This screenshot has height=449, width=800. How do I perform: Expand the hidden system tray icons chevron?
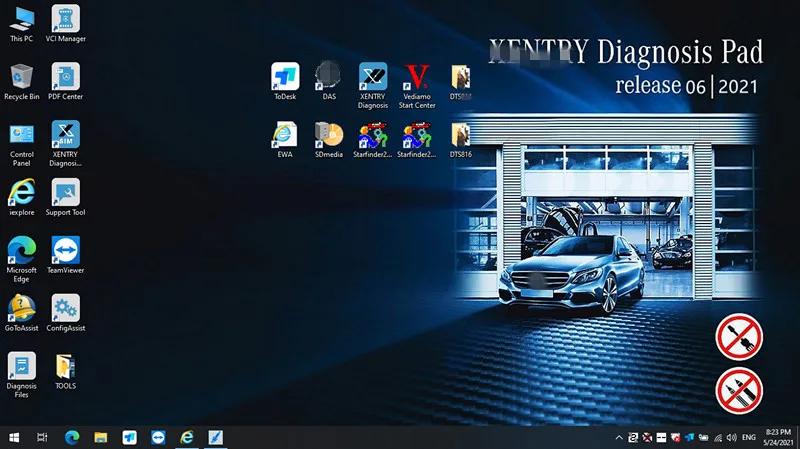619,437
